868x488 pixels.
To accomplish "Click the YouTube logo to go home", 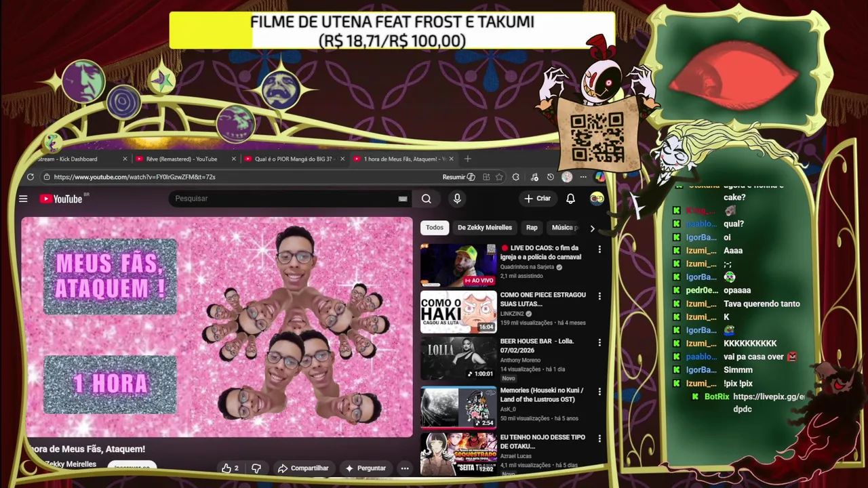I will pyautogui.click(x=61, y=199).
